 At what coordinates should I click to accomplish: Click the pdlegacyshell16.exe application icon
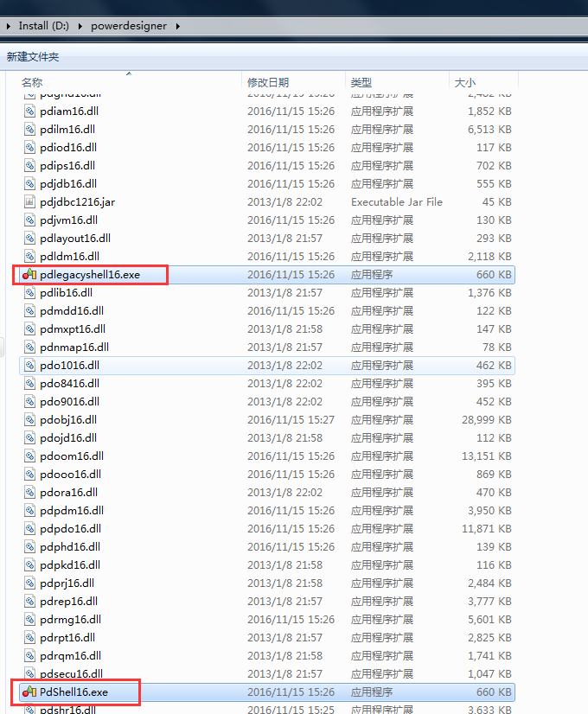29,275
